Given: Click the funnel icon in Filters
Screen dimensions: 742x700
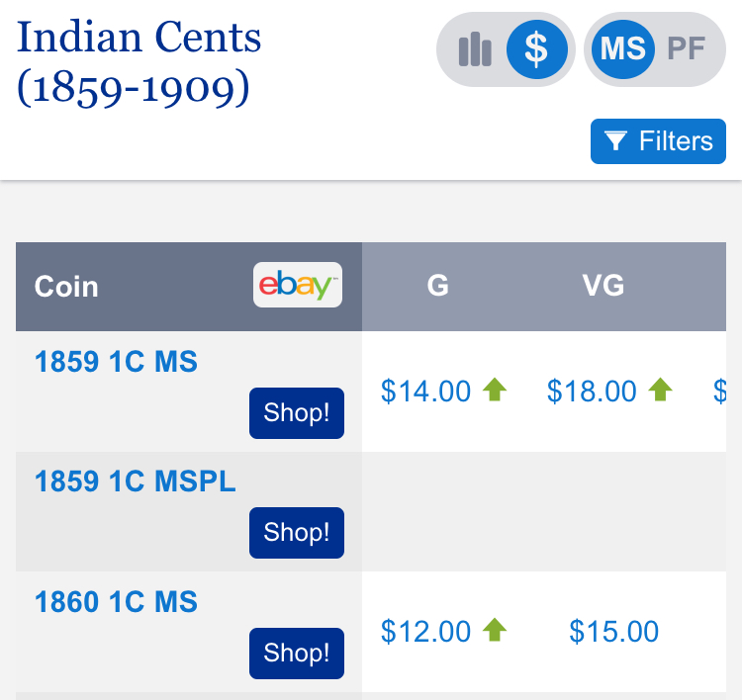Looking at the screenshot, I should (x=615, y=141).
